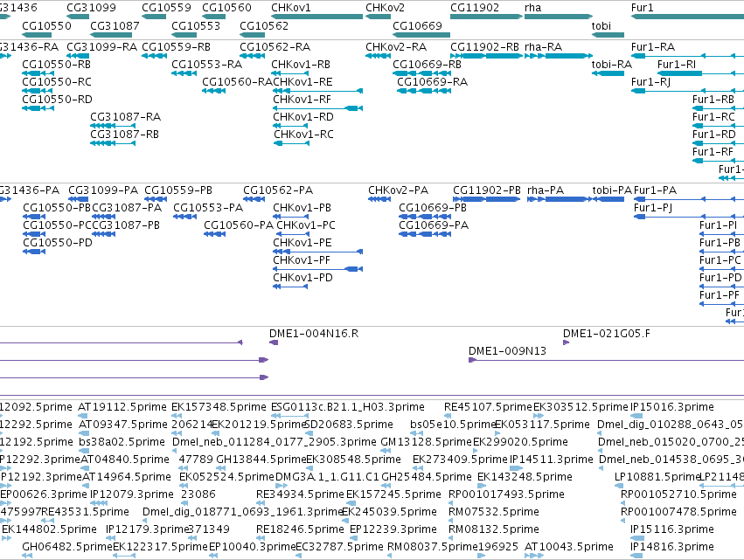Click protein CHKov1-PE
744x560 pixels.
click(x=302, y=243)
